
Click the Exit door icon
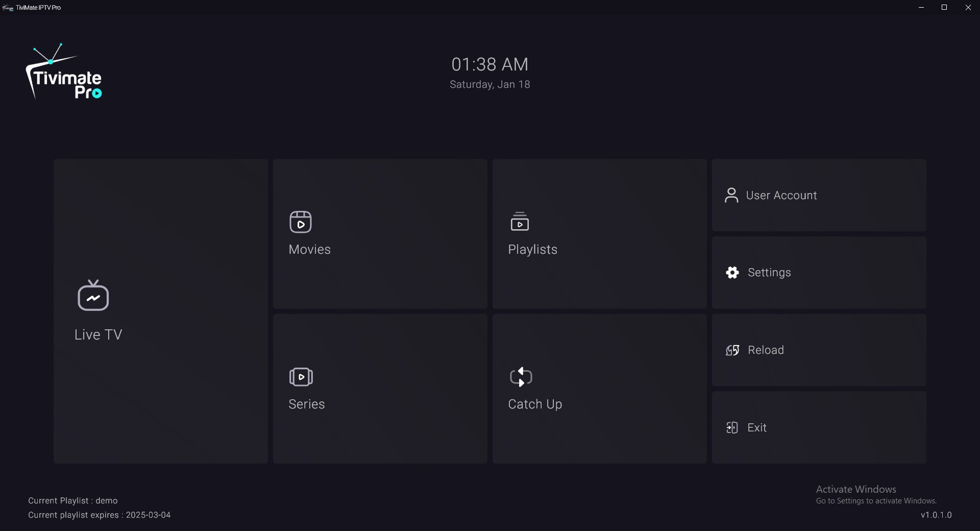(732, 428)
